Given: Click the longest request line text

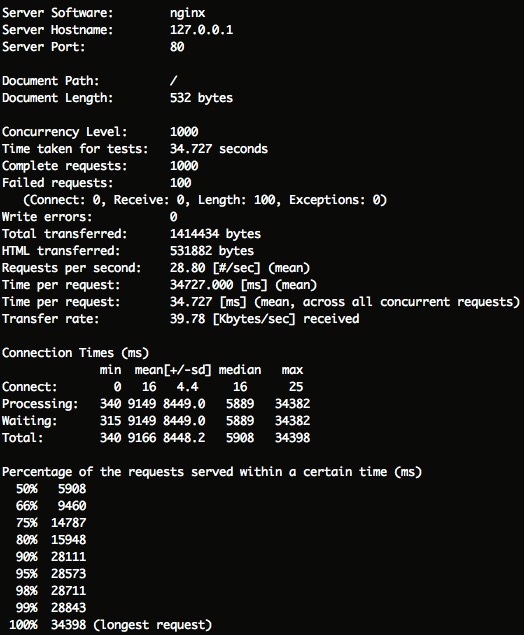Looking at the screenshot, I should click(x=152, y=625).
